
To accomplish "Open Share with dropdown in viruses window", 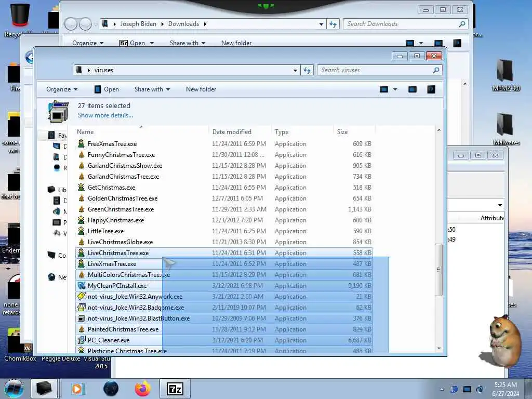I will 152,89.
